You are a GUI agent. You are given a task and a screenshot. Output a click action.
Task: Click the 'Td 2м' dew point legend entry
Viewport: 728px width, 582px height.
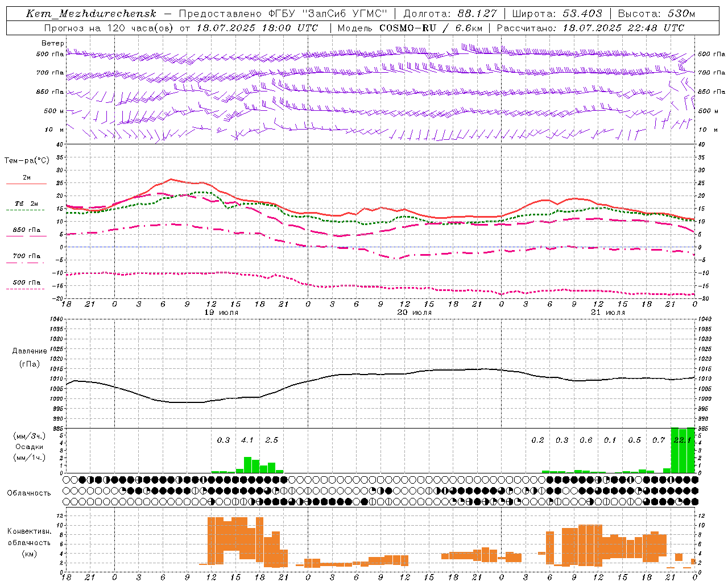27,203
